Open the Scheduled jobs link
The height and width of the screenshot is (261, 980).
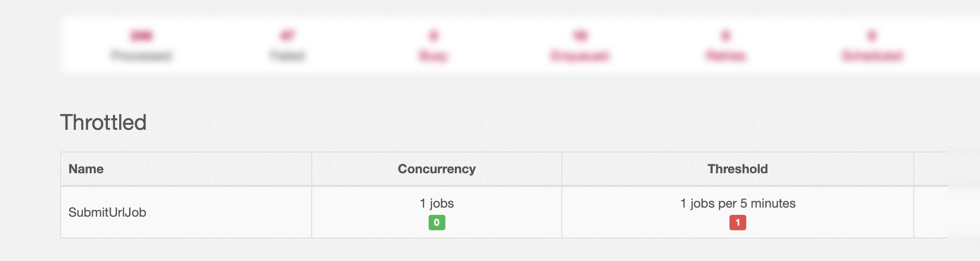click(x=872, y=56)
